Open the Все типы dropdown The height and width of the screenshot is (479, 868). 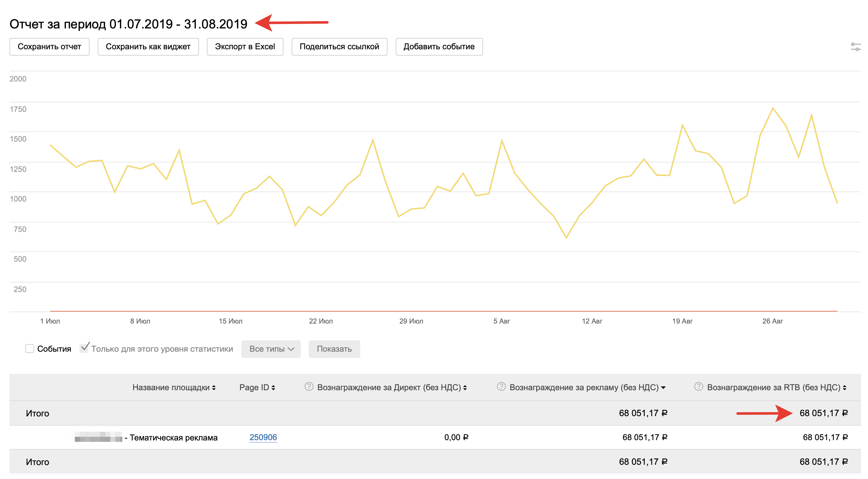271,349
